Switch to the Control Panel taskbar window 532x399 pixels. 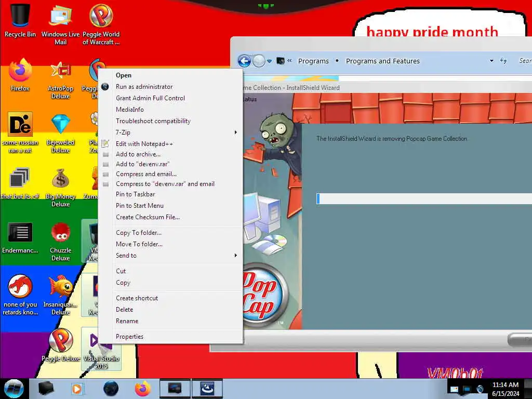175,389
